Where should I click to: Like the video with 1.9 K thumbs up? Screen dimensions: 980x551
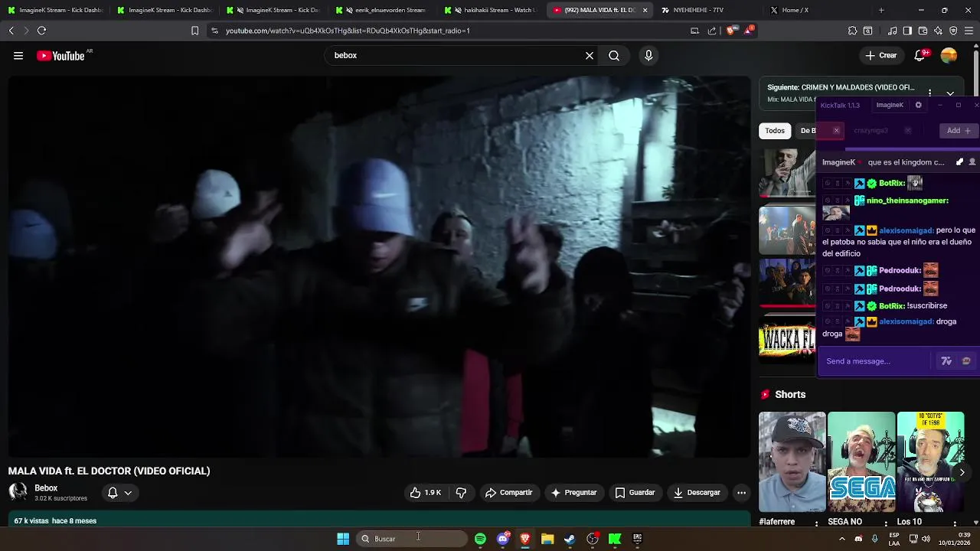point(426,493)
